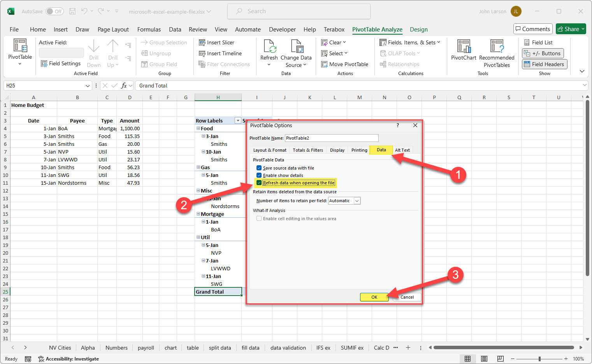
Task: Toggle Enable show details option
Action: pyautogui.click(x=259, y=175)
